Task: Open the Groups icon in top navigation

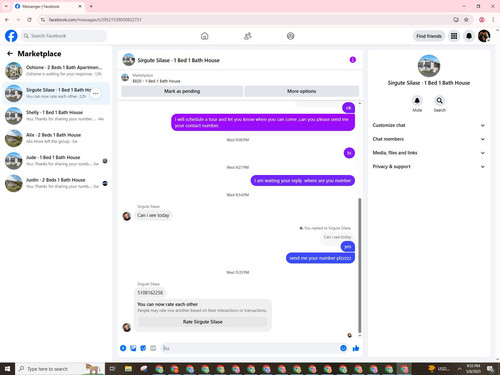Action: coord(290,36)
